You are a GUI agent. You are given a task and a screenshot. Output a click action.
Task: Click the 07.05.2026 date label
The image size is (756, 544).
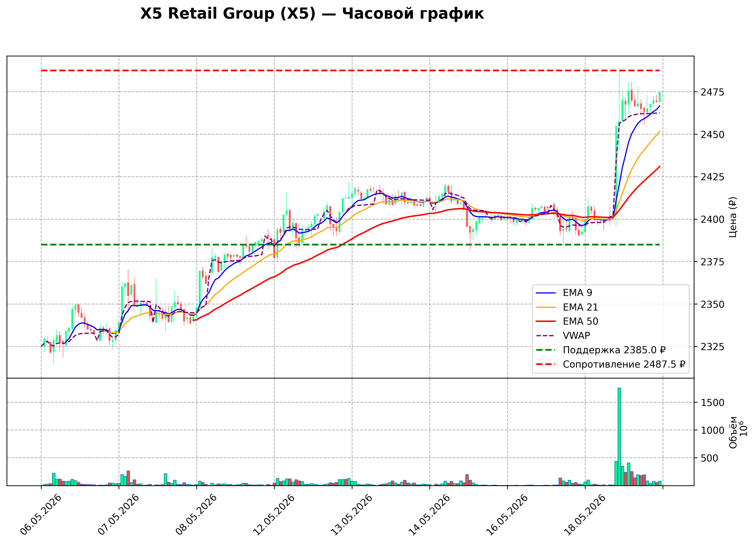[x=118, y=515]
